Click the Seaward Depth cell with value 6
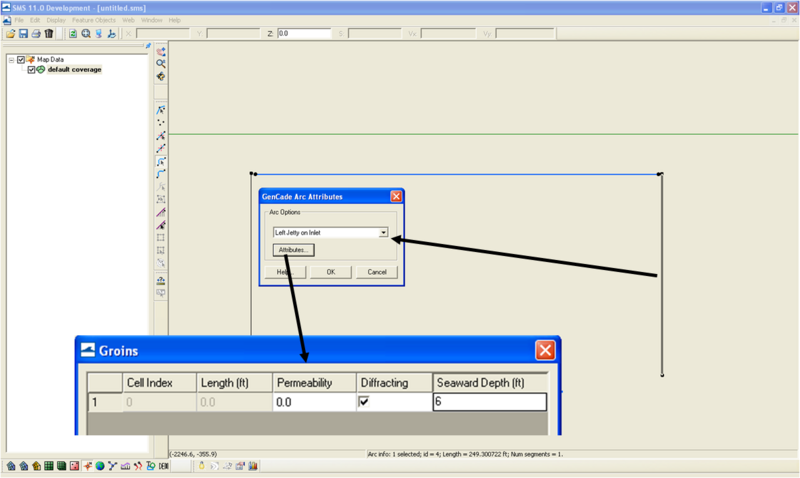800x478 pixels. click(x=490, y=402)
